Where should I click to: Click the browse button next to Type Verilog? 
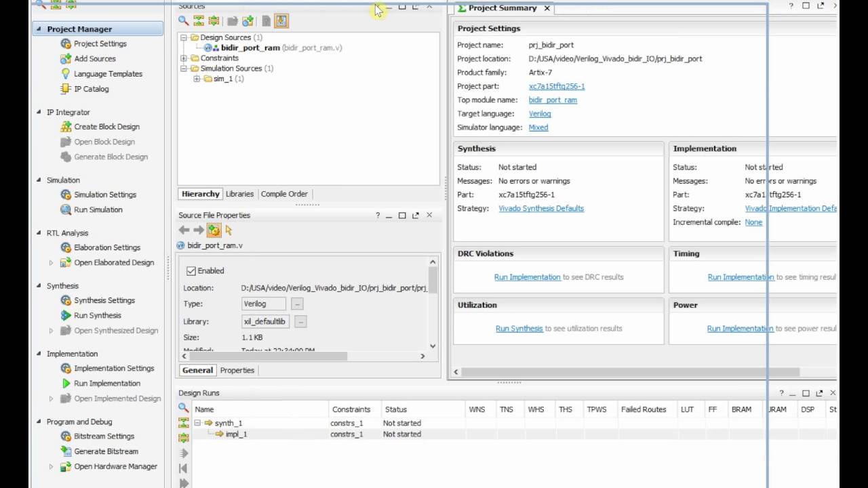click(x=297, y=304)
